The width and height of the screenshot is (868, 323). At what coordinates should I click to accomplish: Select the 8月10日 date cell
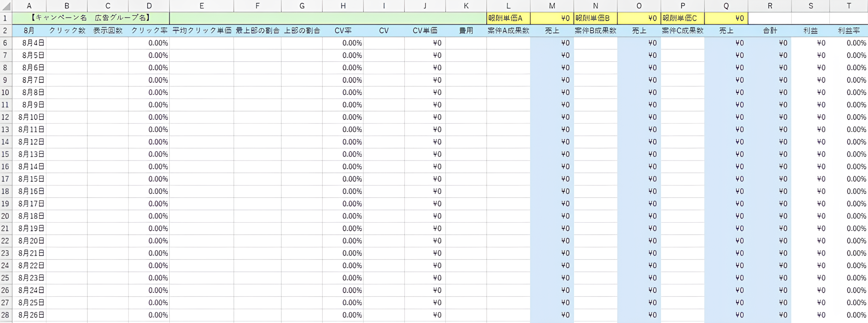pos(29,117)
